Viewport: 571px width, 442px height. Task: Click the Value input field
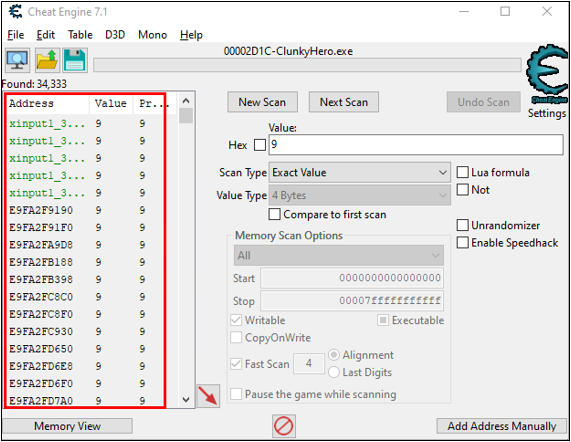click(x=416, y=145)
